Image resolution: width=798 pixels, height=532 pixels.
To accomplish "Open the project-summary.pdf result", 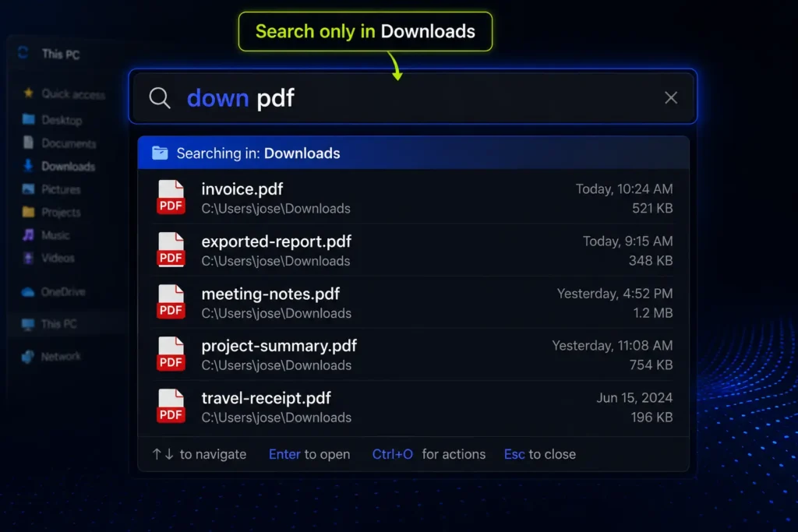I will click(x=413, y=354).
